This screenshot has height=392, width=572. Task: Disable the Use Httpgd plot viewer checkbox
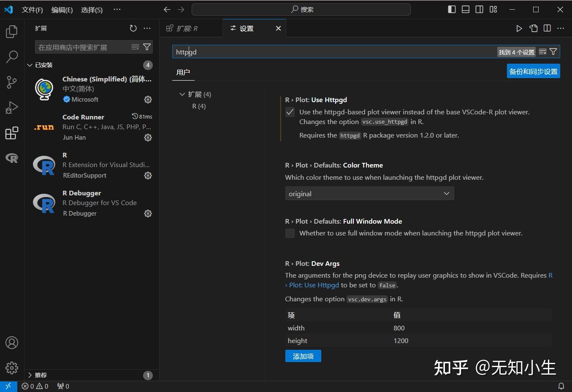[290, 112]
